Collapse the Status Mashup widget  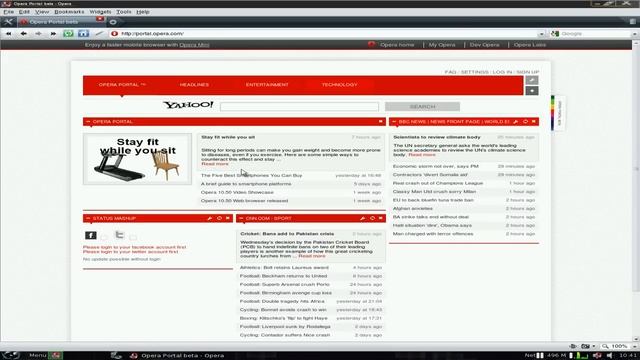pyautogui.click(x=88, y=218)
